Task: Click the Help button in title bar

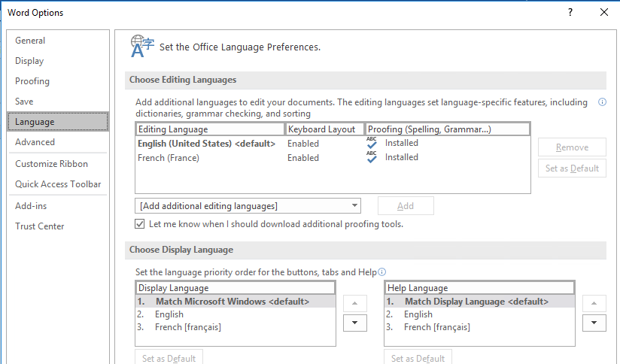Action: coord(570,12)
